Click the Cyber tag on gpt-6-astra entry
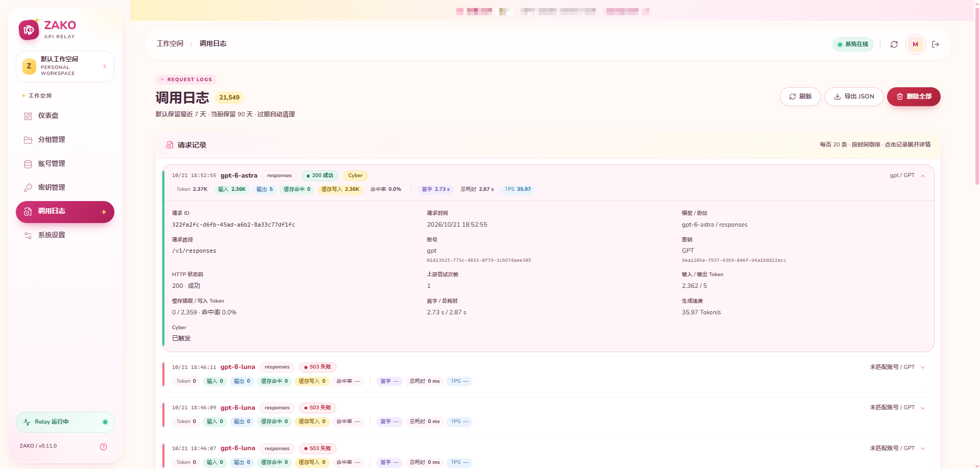 point(355,176)
